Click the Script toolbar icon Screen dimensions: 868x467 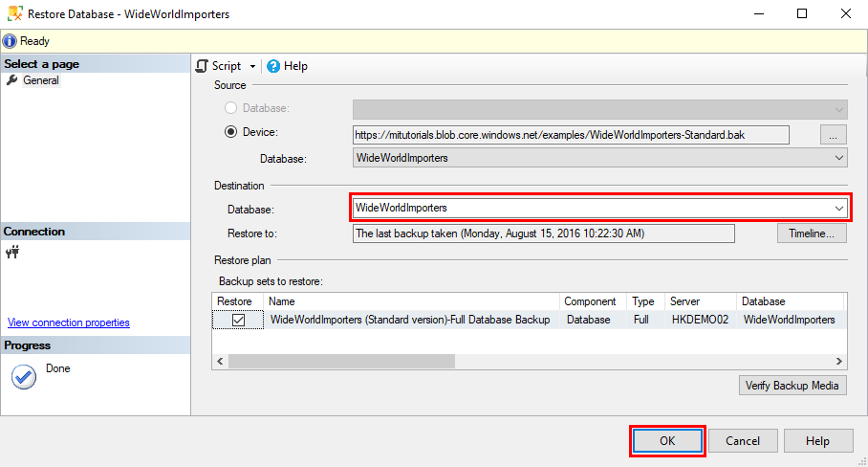point(202,66)
